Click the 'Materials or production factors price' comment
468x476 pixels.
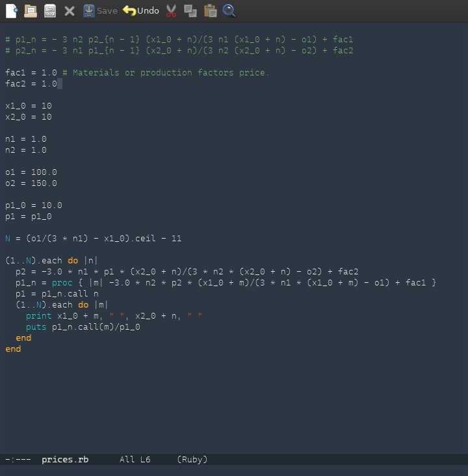(166, 73)
